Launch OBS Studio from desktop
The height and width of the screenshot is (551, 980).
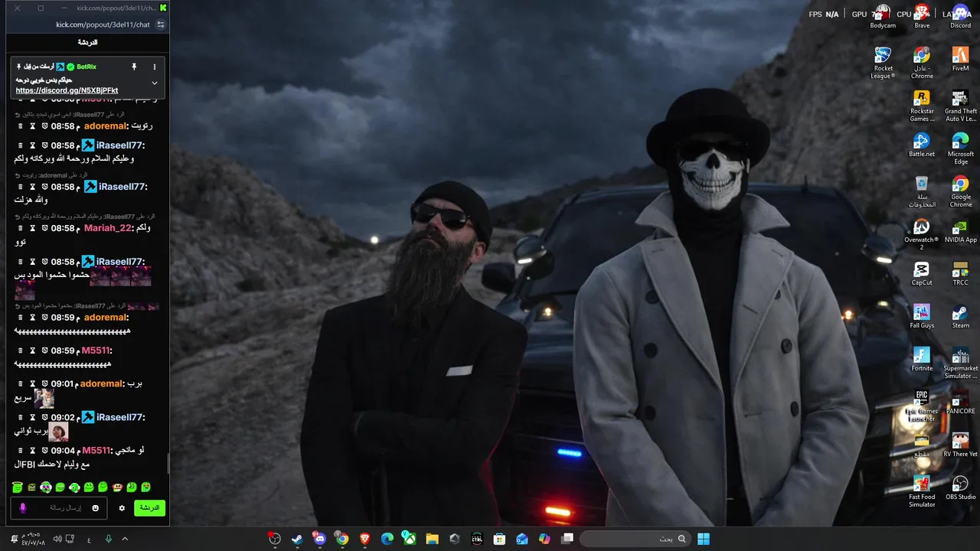[x=960, y=487]
